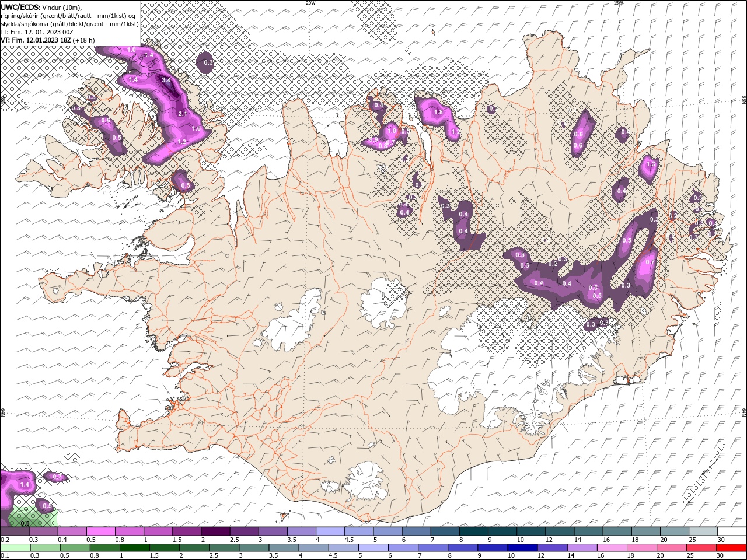
Task: Click the pale green first rain legend swatch
Action: (15, 548)
